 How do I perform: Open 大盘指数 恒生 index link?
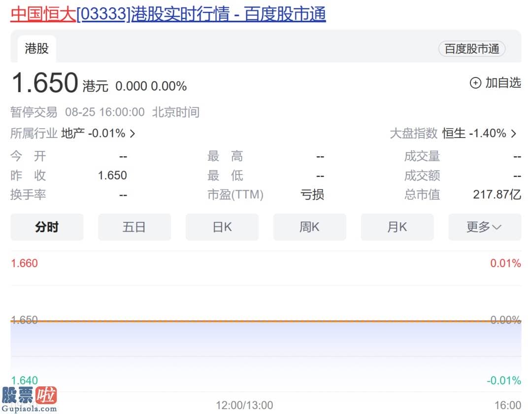(x=453, y=134)
